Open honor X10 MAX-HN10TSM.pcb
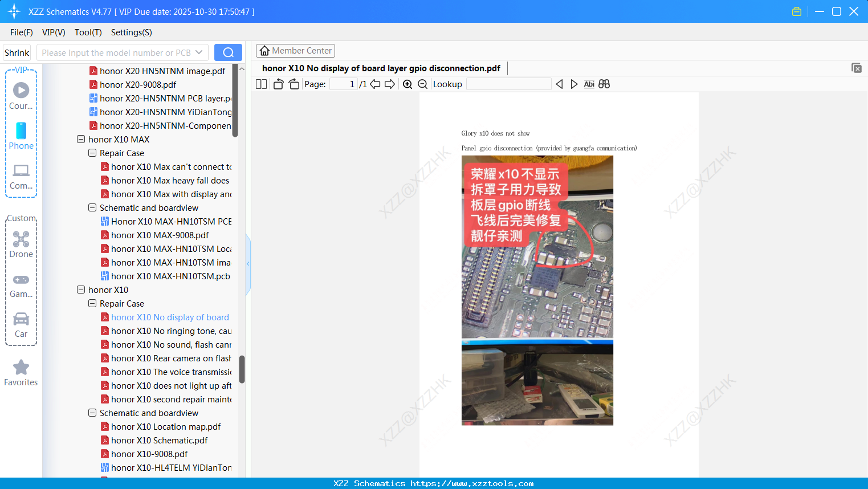The image size is (868, 489). coord(166,276)
